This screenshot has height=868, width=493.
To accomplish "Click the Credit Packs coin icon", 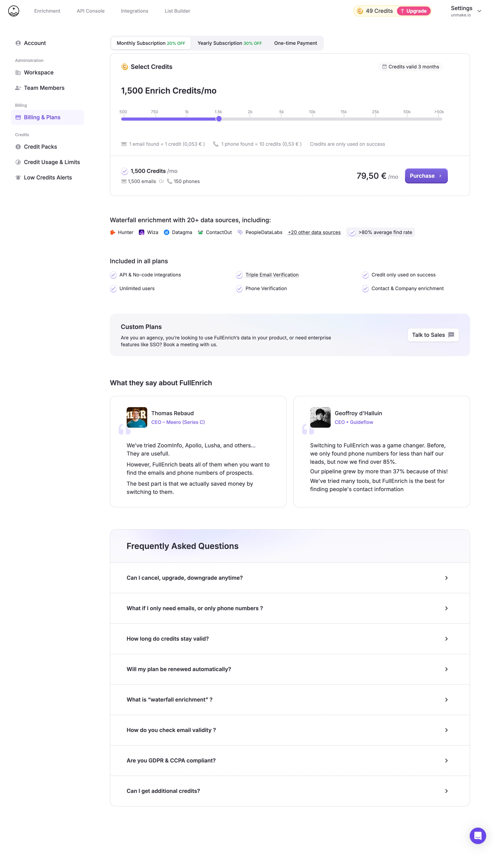I will [18, 147].
